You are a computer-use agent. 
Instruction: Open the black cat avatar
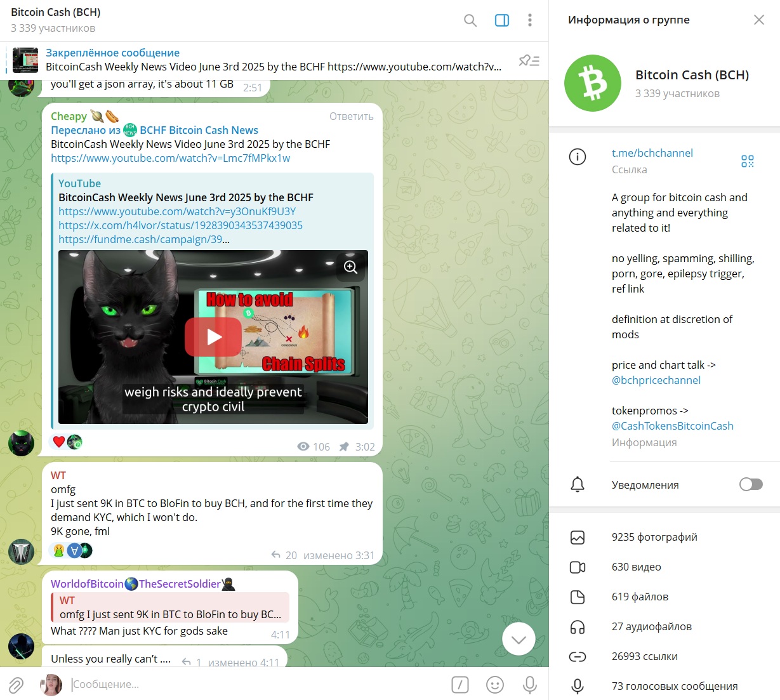[x=21, y=443]
